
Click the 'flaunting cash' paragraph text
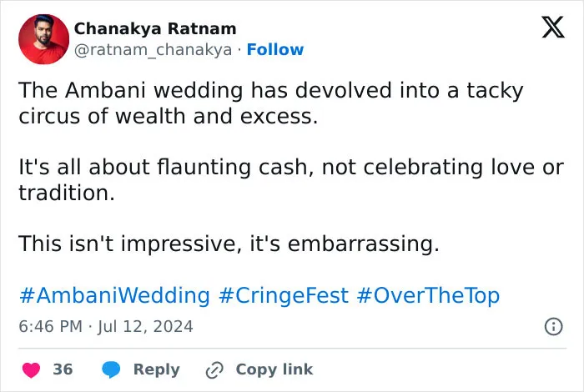click(x=291, y=180)
